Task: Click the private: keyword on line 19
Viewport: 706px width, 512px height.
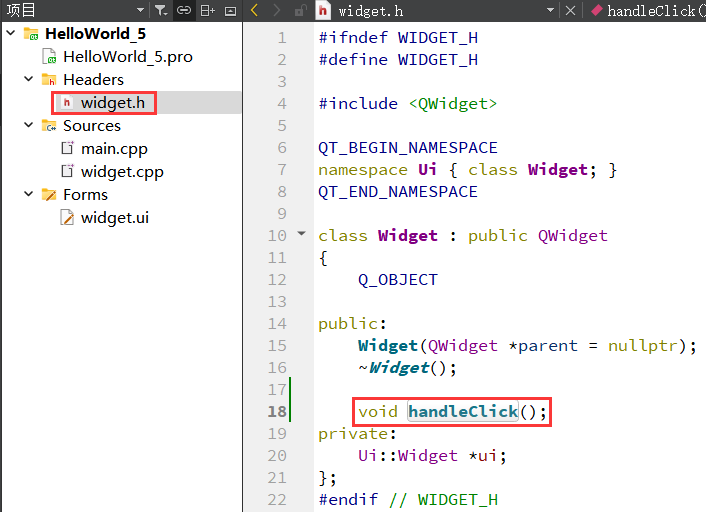Action: [358, 434]
